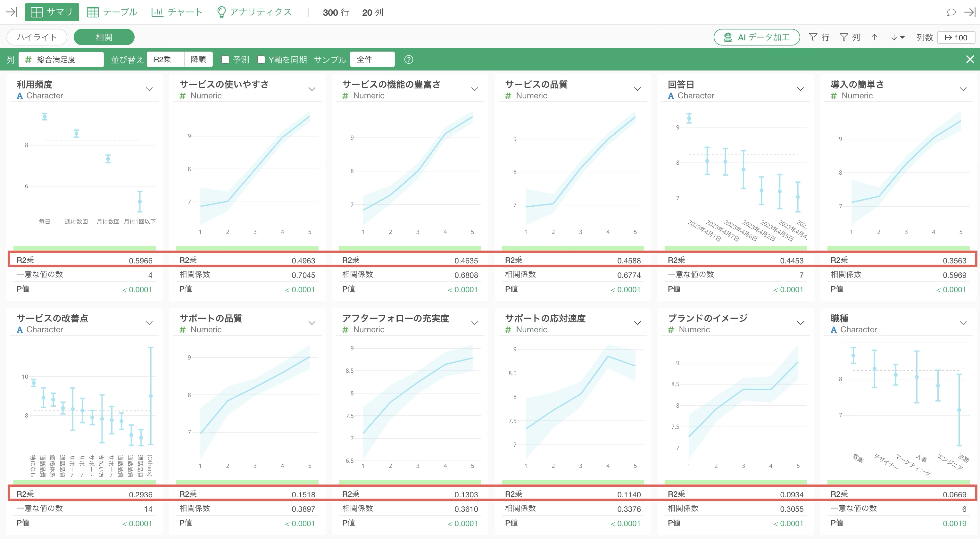Open the 総合満足度 column dropdown
Screen dimensions: 980x539
[61, 59]
